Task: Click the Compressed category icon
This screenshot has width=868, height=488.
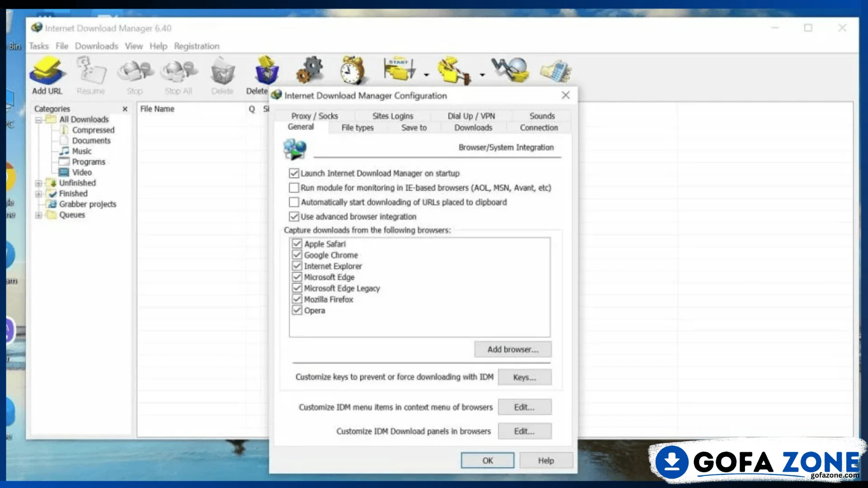Action: (x=64, y=130)
